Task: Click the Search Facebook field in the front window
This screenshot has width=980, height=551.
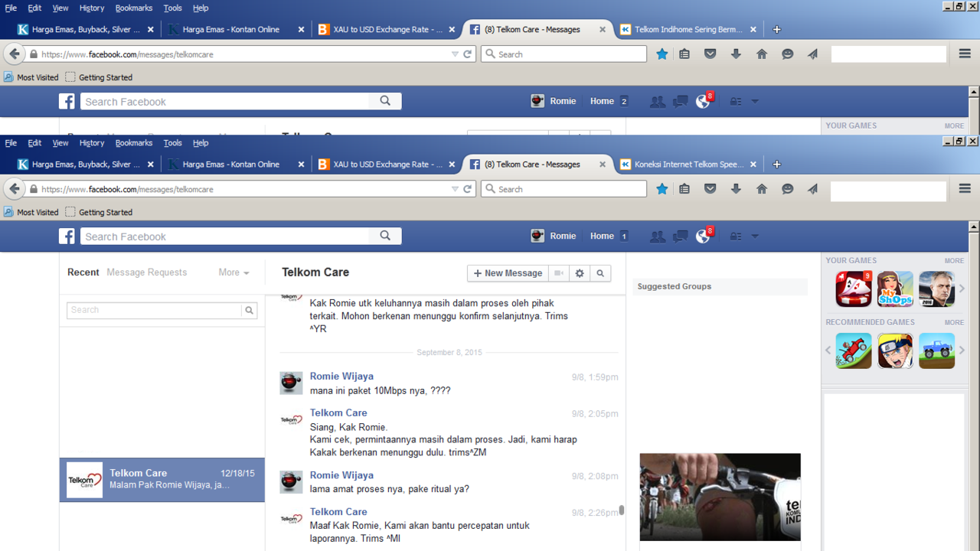Action: [225, 236]
